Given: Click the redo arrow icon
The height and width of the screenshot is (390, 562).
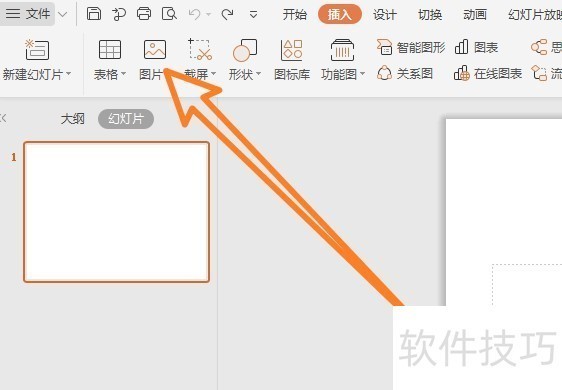Looking at the screenshot, I should point(227,14).
